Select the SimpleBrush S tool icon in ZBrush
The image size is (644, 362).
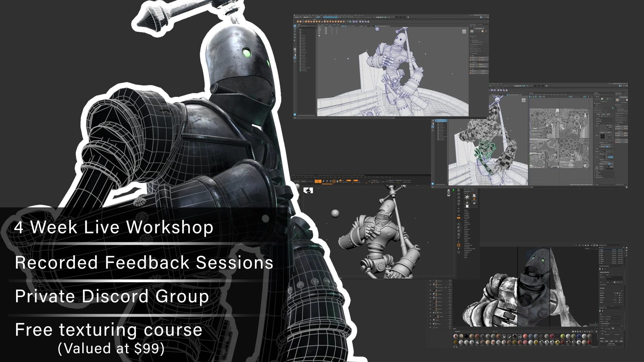[x=474, y=199]
